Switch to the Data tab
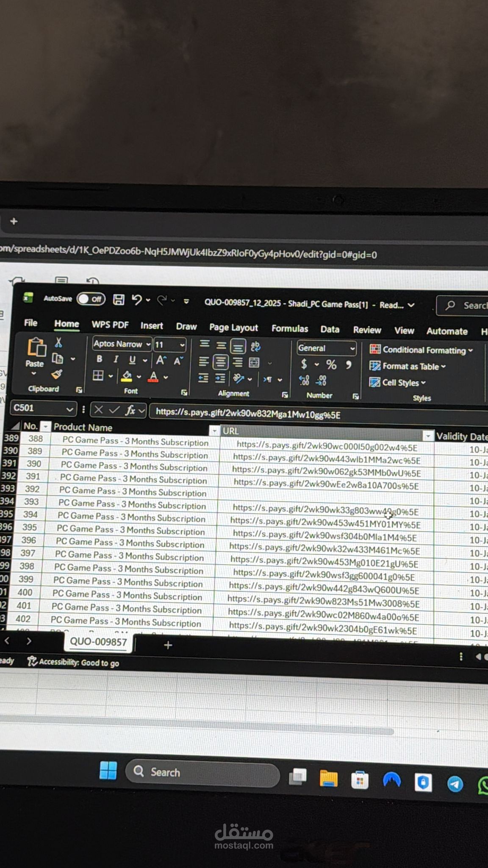The width and height of the screenshot is (488, 868). [330, 329]
